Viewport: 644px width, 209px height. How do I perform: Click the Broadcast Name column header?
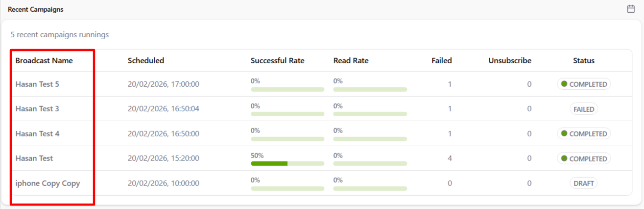pyautogui.click(x=44, y=61)
